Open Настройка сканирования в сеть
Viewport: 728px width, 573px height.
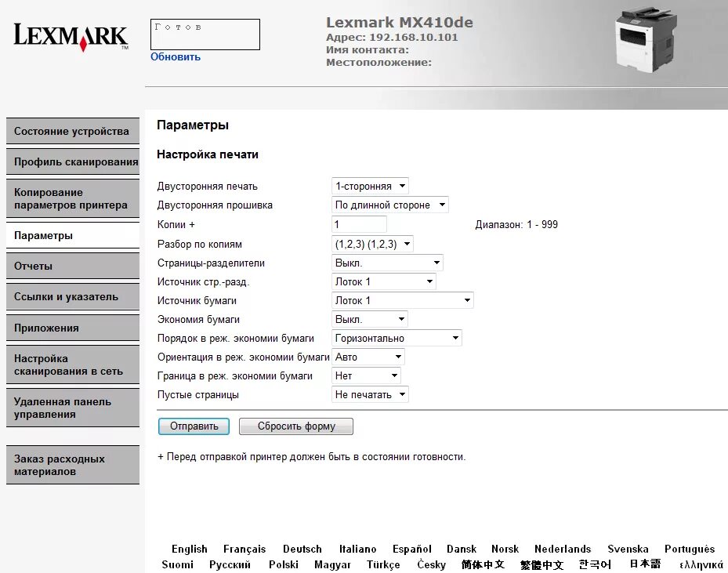73,364
